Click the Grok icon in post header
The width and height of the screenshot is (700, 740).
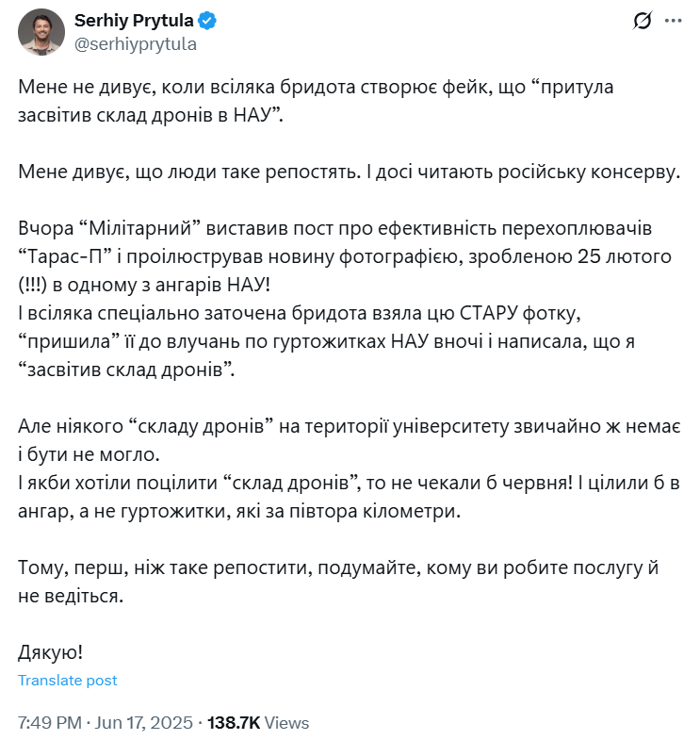(643, 21)
